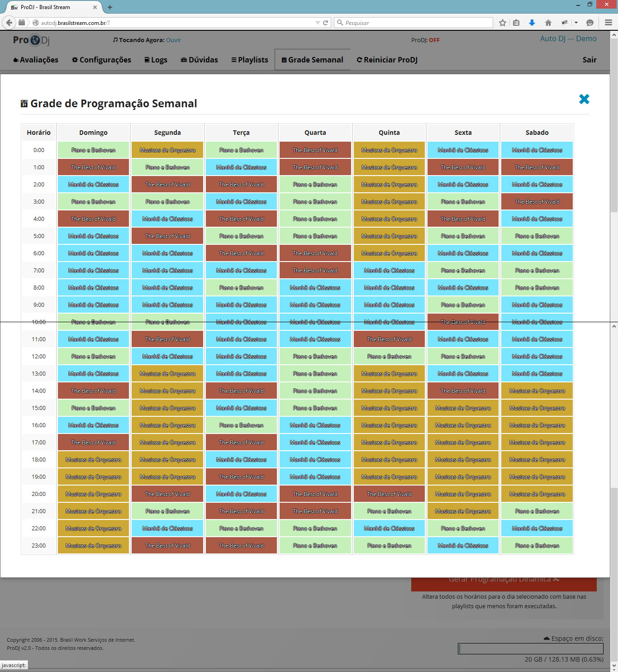This screenshot has height=672, width=618.
Task: Select Domingo 18:00 Musicas de Orquestra
Action: [x=93, y=459]
